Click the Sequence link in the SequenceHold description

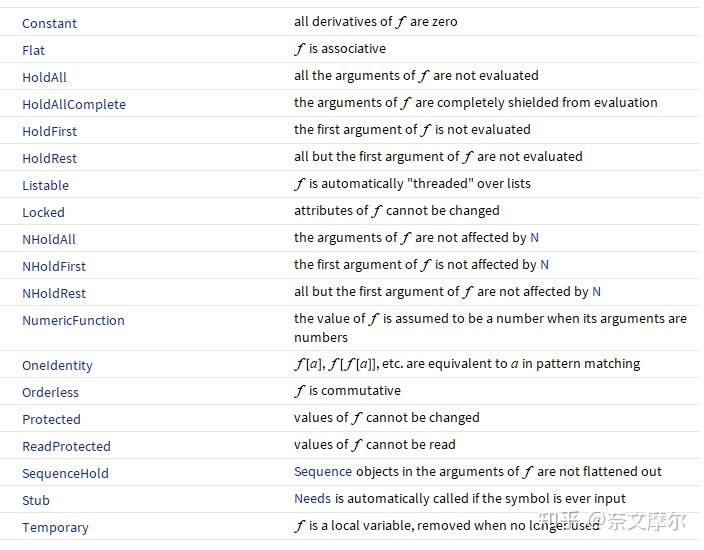tap(323, 472)
